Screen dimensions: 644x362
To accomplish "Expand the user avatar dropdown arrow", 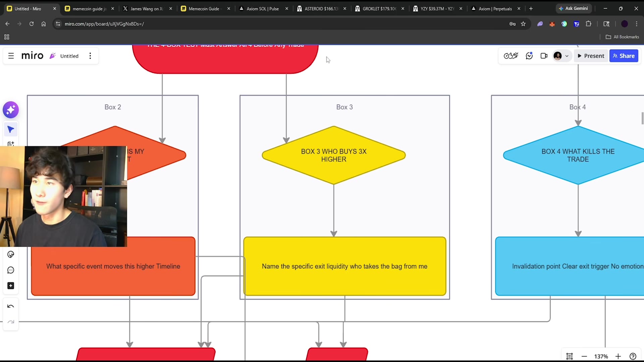I will pos(567,56).
